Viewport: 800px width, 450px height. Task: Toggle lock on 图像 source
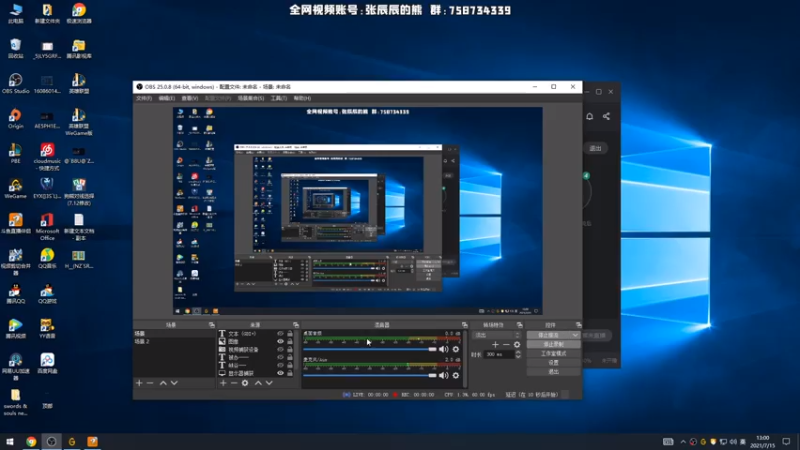point(290,341)
